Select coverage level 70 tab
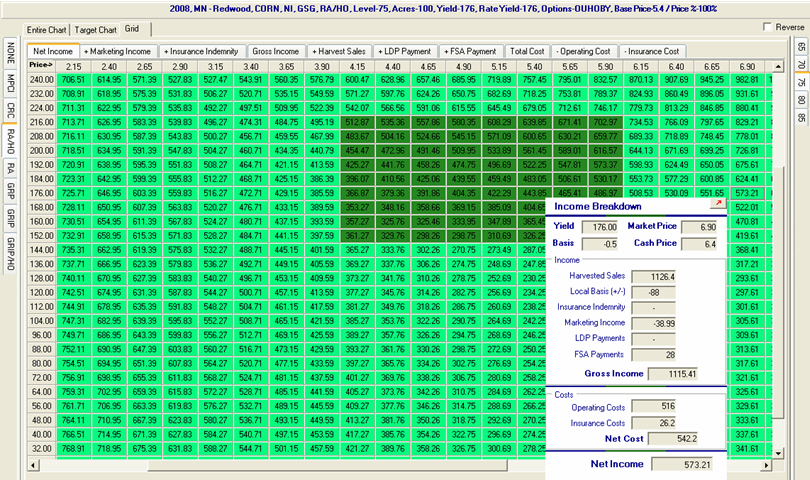 (x=801, y=65)
